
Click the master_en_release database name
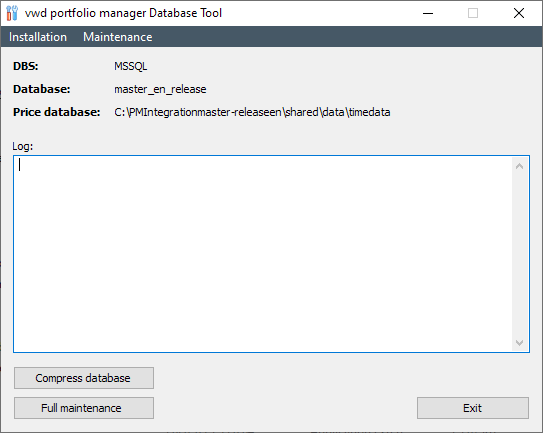(x=160, y=89)
